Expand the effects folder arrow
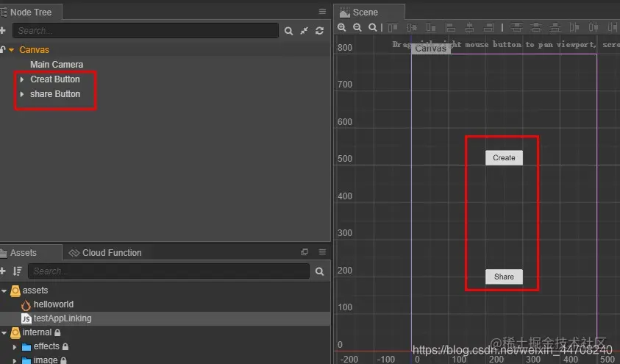The image size is (620, 364). coord(15,347)
